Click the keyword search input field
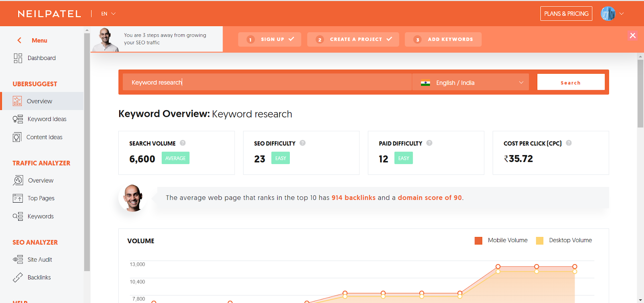Image resolution: width=644 pixels, height=303 pixels. (x=267, y=82)
